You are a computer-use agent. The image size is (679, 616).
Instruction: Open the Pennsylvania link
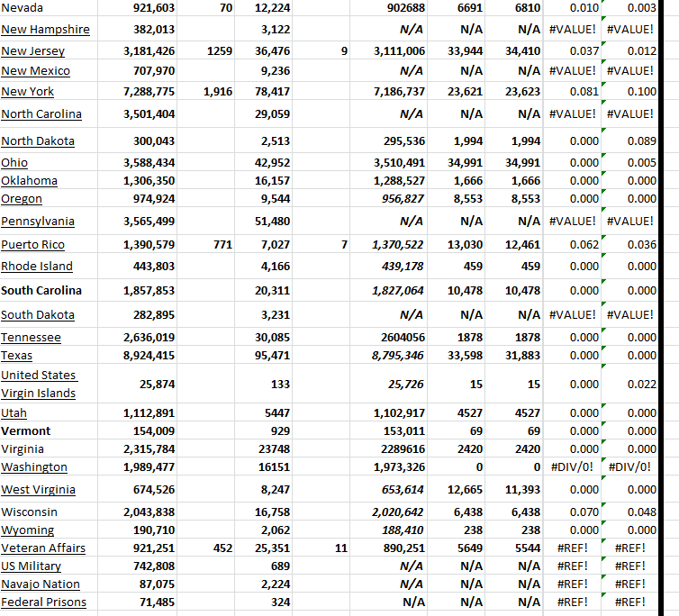[x=38, y=222]
